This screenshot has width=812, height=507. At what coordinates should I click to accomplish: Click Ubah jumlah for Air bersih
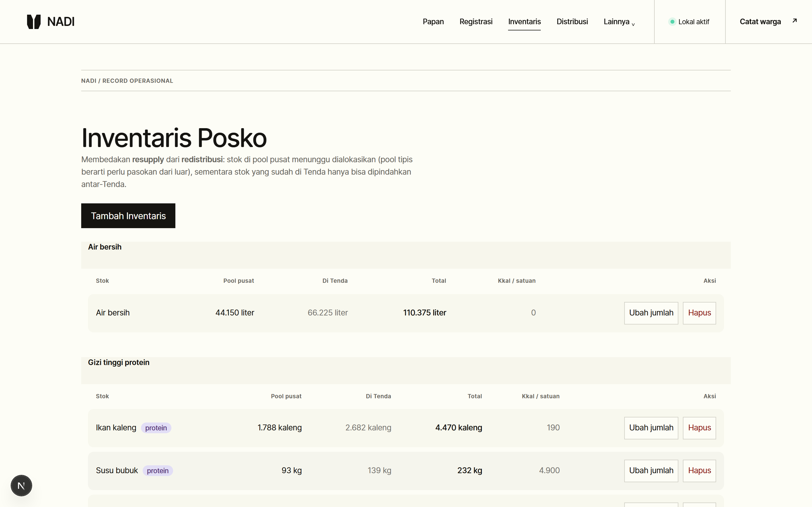[x=651, y=313]
